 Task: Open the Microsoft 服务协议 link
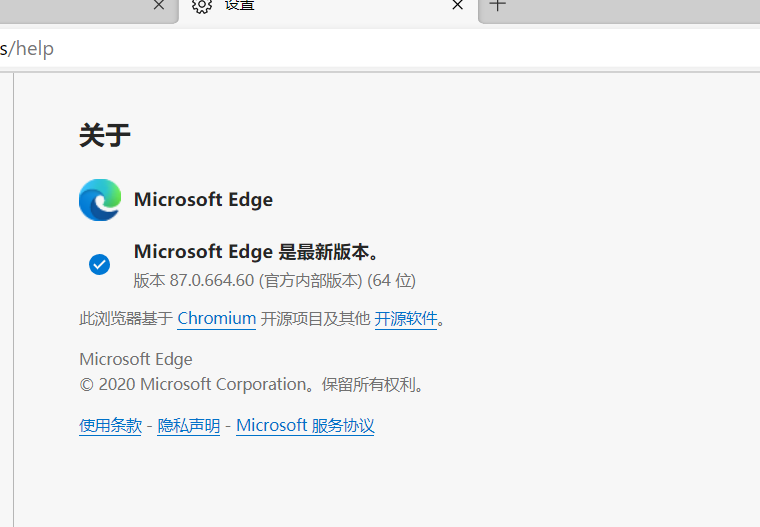305,426
